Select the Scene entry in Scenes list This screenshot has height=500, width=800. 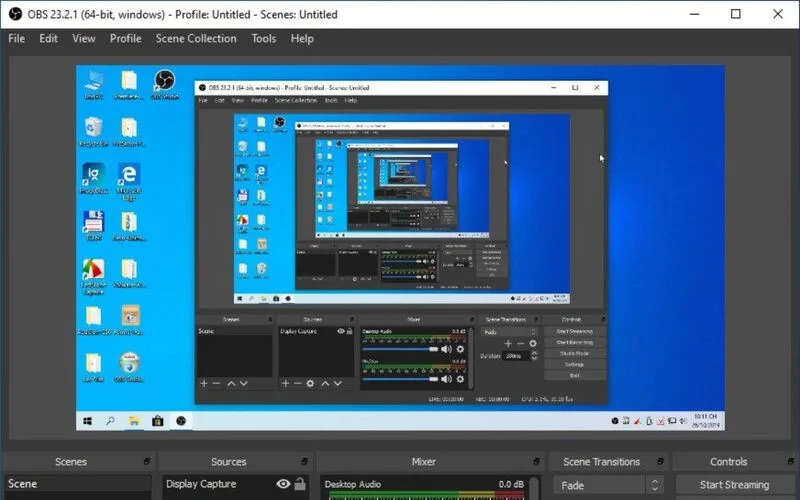click(78, 484)
